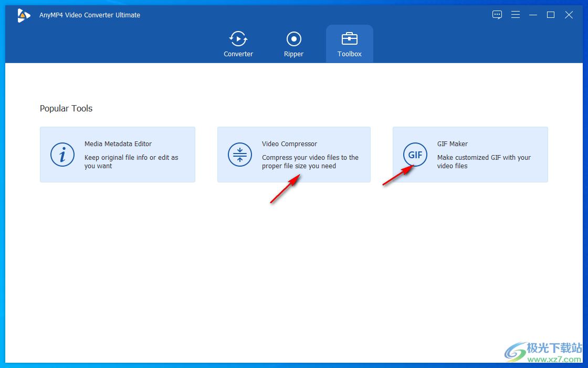588x368 pixels.
Task: Click the 'Popular Tools' heading
Action: [x=66, y=108]
